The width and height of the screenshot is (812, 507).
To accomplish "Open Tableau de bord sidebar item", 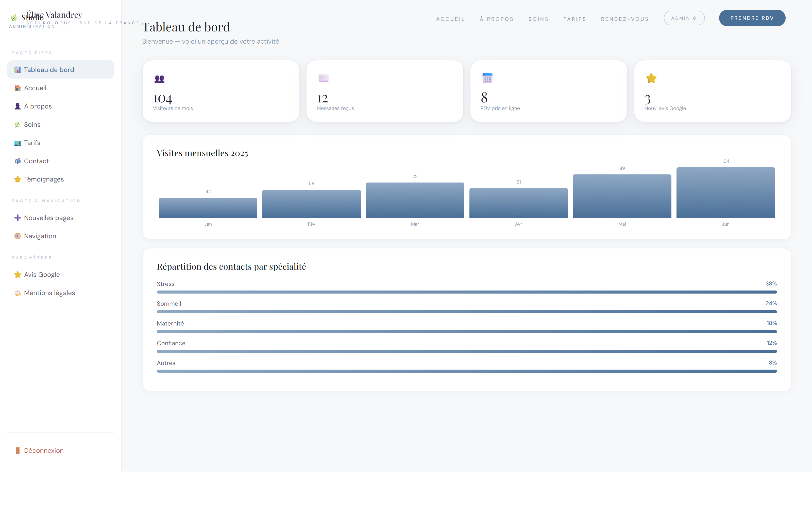I will (x=60, y=69).
